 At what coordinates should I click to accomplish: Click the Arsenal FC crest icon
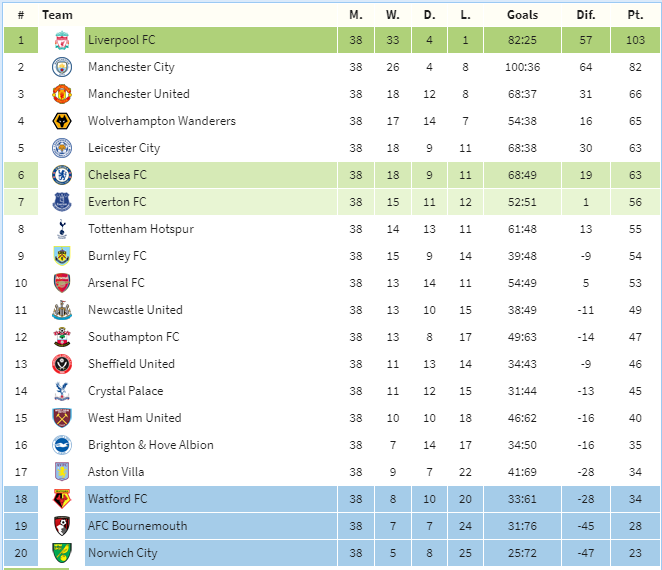(62, 283)
